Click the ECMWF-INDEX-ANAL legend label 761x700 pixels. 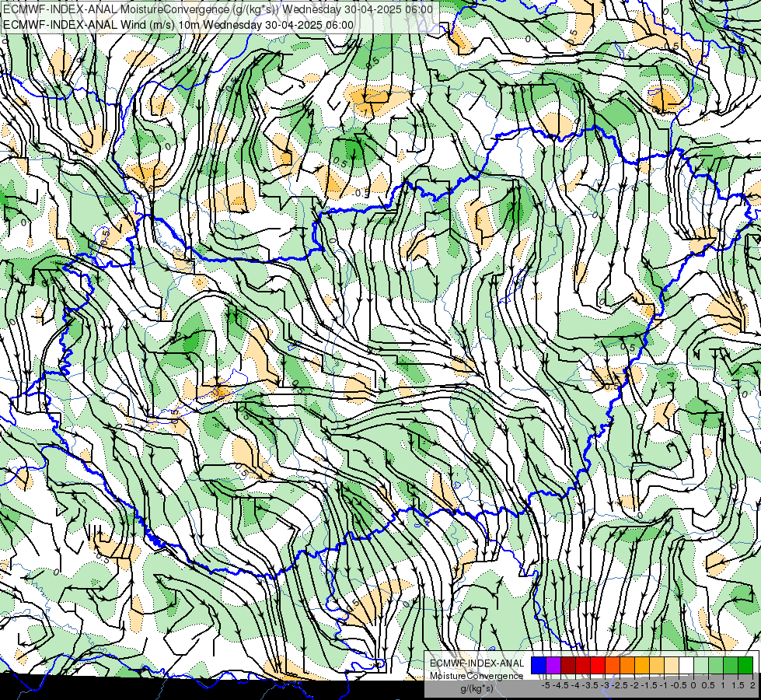(x=476, y=663)
